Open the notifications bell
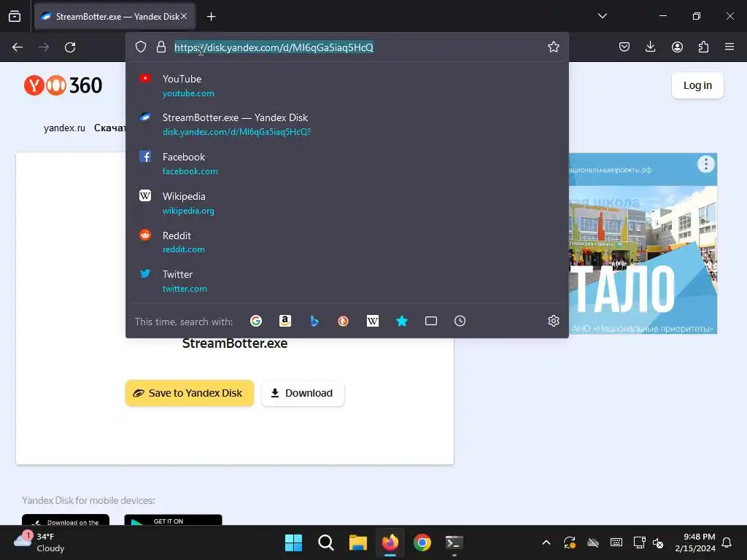Viewport: 747px width, 560px height. [727, 542]
